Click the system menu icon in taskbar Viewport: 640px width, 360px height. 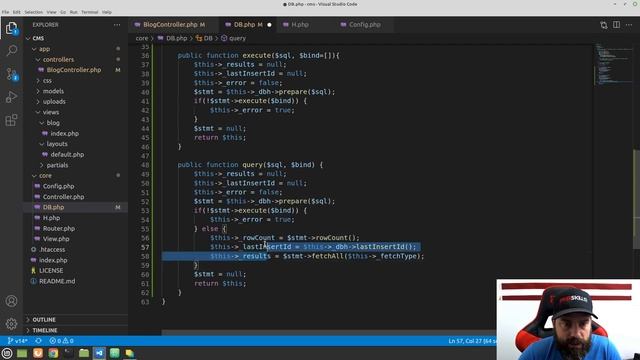pyautogui.click(x=7, y=353)
